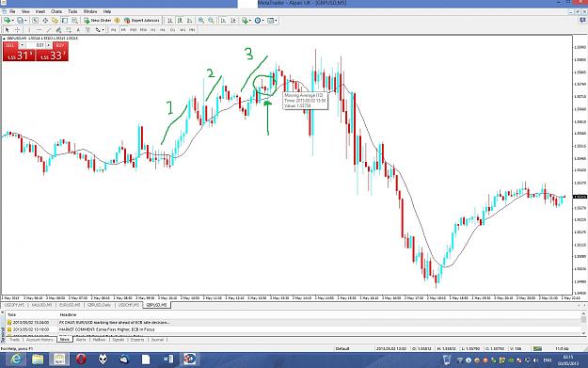Open the Account History terminal tab
The width and height of the screenshot is (588, 368).
pos(40,340)
